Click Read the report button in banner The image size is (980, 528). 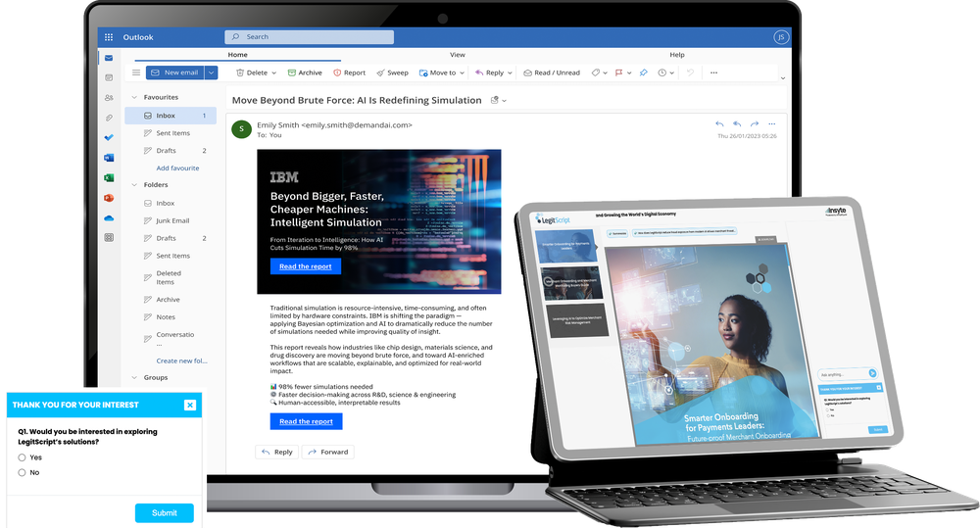coord(306,266)
